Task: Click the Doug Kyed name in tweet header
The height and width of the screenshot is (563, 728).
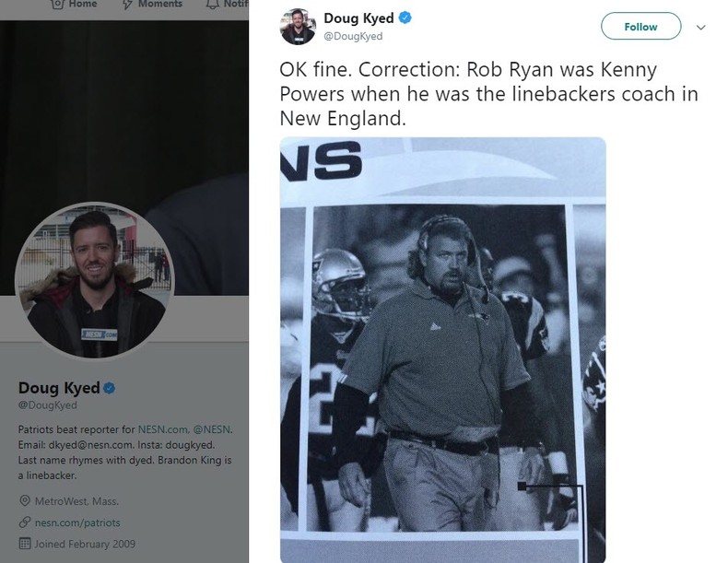Action: 358,18
